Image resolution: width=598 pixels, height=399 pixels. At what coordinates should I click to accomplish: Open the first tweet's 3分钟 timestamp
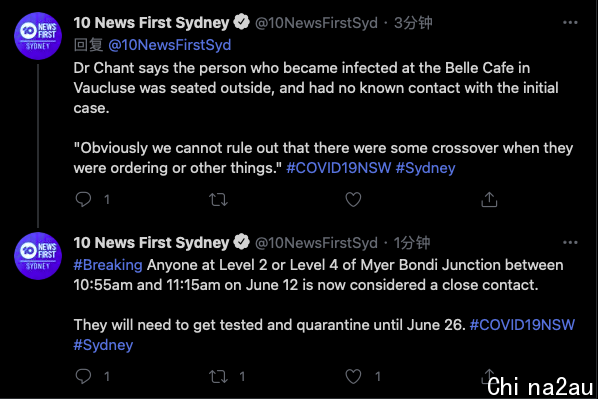pos(413,23)
